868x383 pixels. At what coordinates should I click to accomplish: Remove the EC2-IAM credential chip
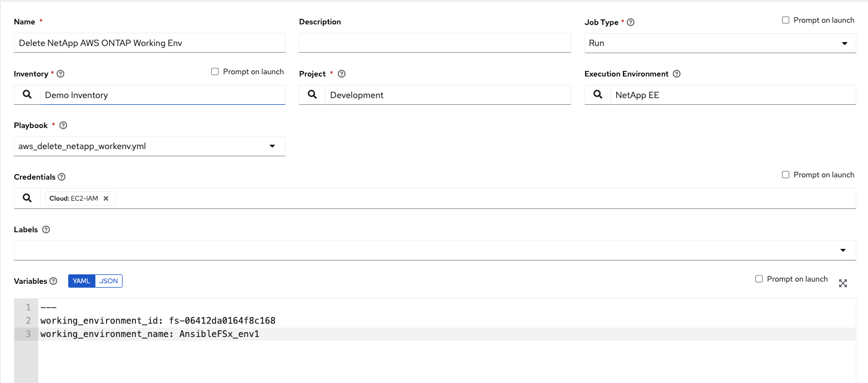coord(106,198)
